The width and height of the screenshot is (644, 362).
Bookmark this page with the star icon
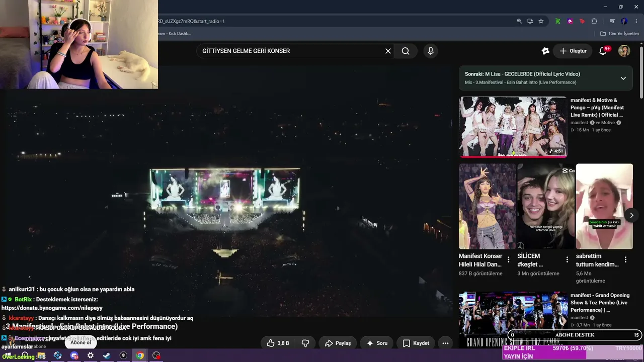pyautogui.click(x=541, y=21)
